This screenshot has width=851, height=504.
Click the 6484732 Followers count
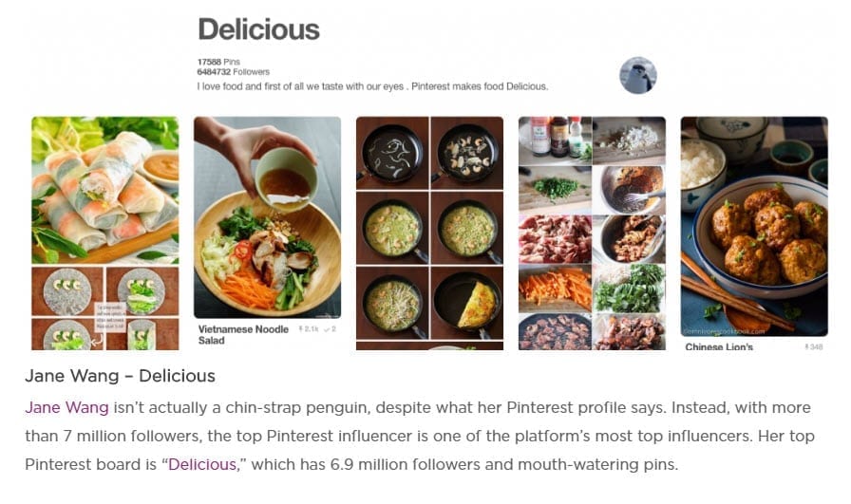click(234, 71)
